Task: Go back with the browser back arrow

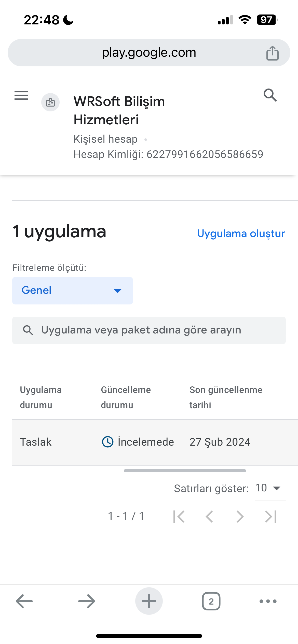Action: (x=24, y=601)
